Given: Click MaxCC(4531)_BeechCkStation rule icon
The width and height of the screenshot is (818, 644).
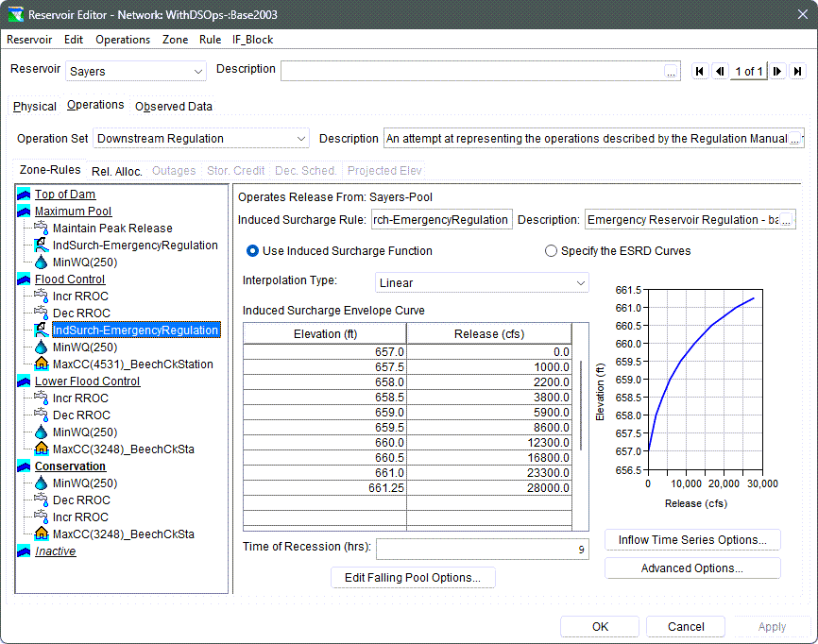Looking at the screenshot, I should [x=42, y=364].
